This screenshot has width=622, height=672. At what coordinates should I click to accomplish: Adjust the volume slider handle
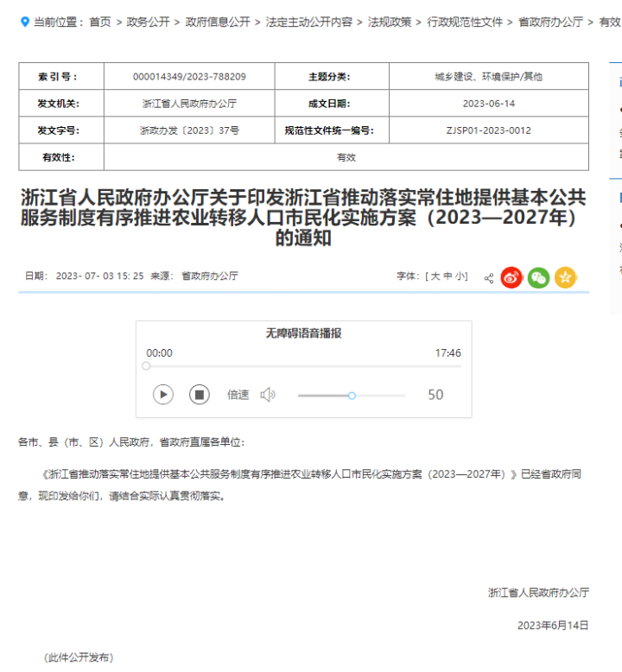pos(352,396)
